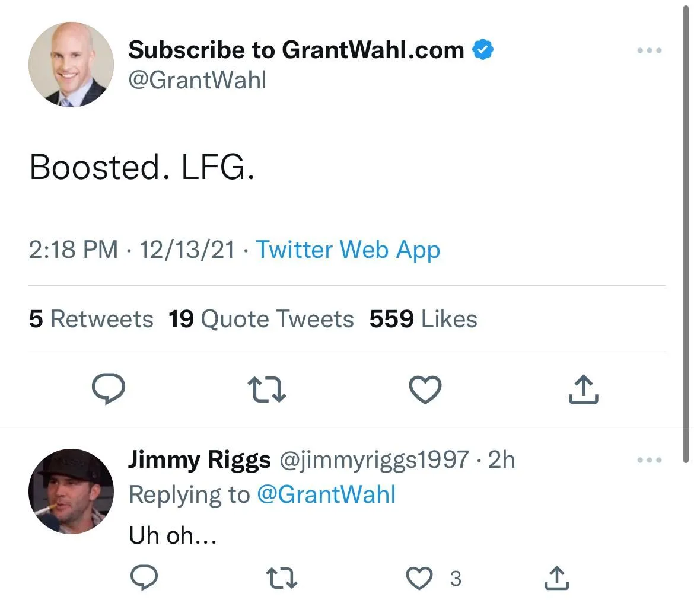The image size is (694, 616).
Task: Reply to Jimmy Riggs' comment
Action: pyautogui.click(x=143, y=578)
